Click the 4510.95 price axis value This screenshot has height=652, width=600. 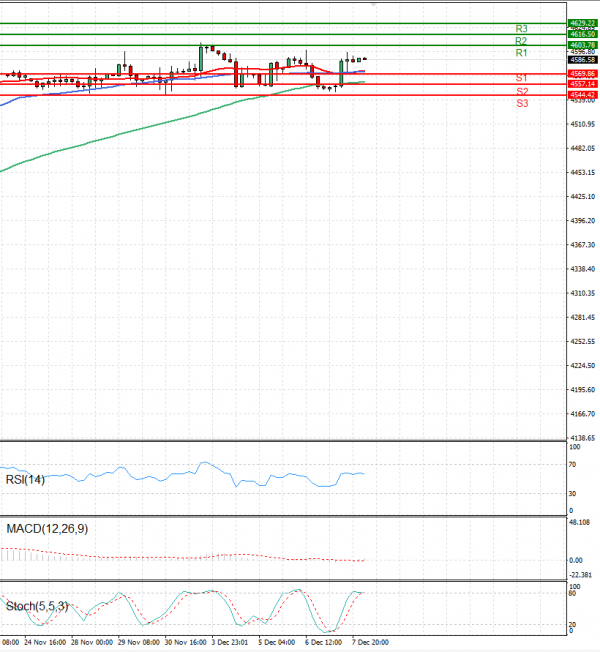point(582,124)
